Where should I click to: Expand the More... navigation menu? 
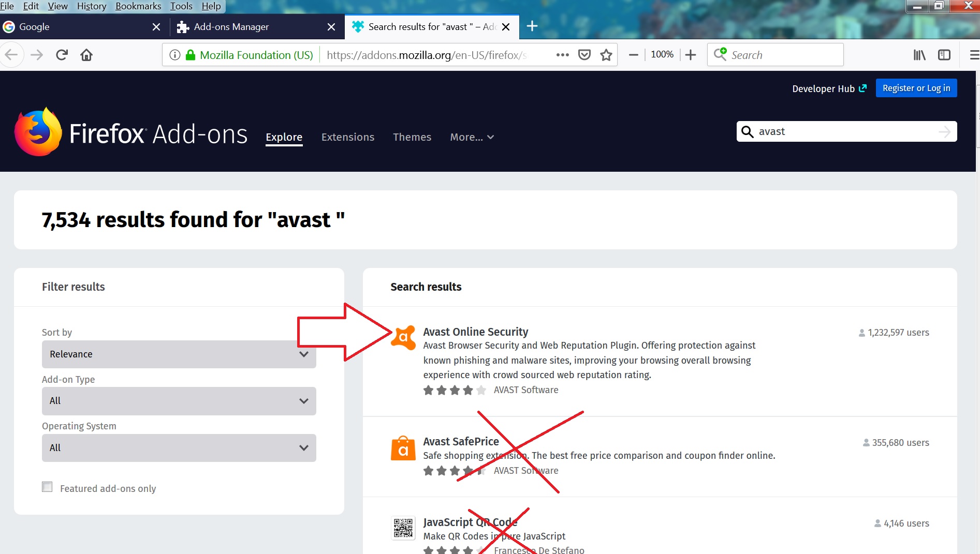[x=472, y=137]
